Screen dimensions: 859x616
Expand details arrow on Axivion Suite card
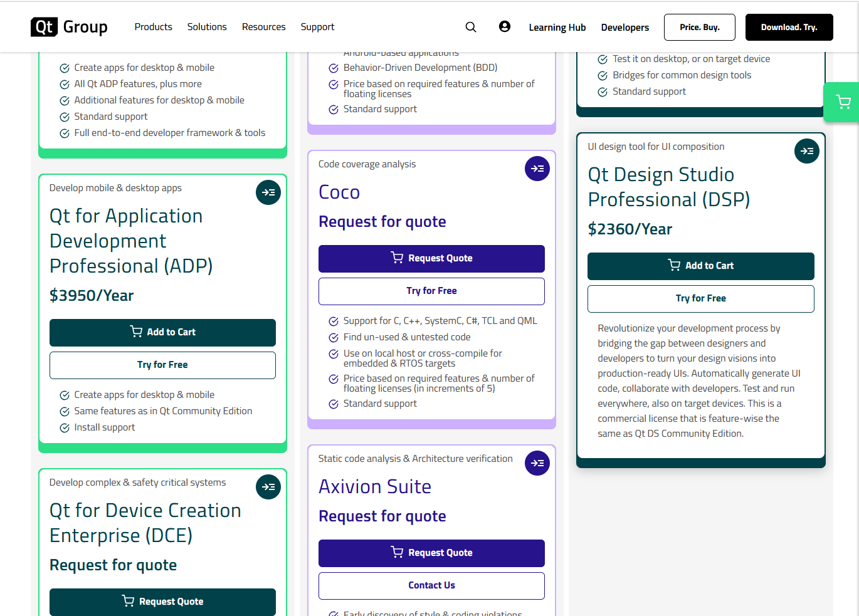(x=537, y=463)
